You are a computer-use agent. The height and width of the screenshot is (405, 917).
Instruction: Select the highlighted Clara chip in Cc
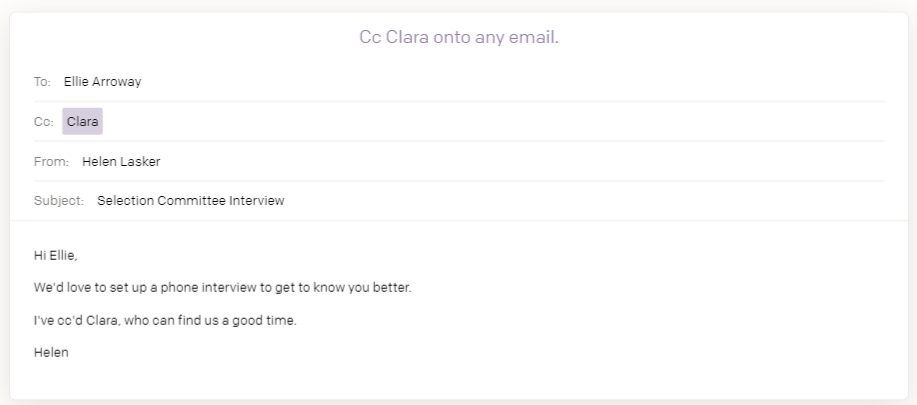click(x=82, y=122)
